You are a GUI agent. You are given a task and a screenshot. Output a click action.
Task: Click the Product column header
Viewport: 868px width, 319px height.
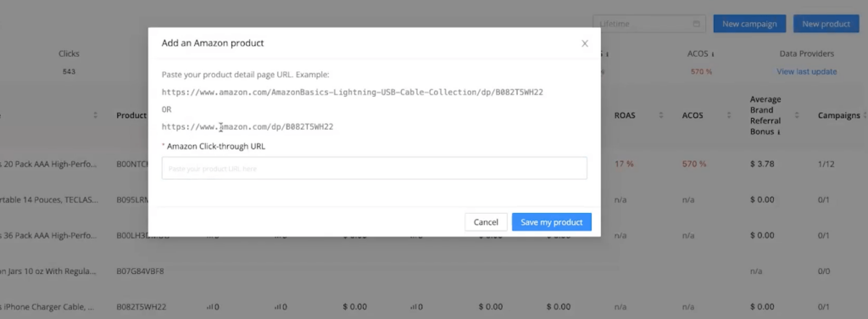click(x=131, y=115)
